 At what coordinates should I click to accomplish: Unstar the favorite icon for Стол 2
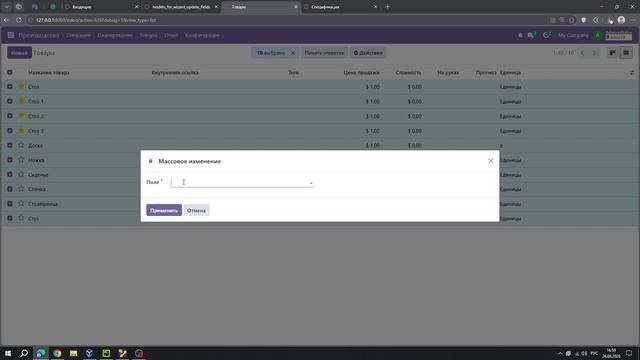tap(21, 116)
